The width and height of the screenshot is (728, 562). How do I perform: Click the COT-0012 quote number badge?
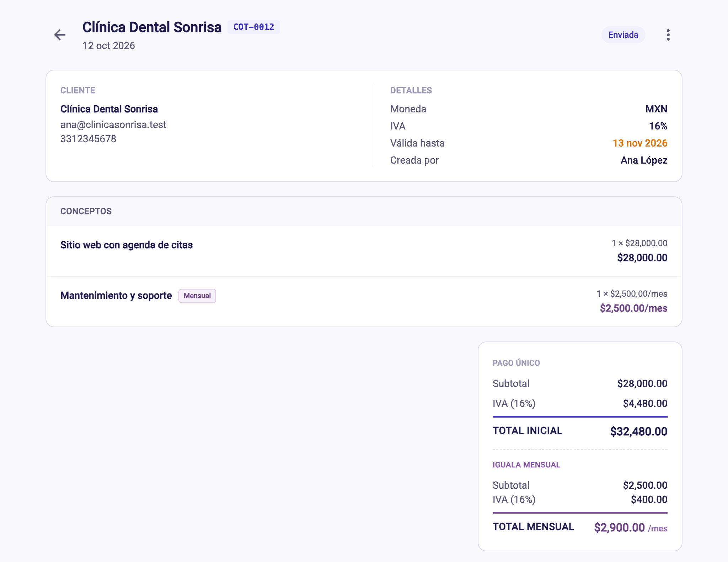tap(254, 27)
